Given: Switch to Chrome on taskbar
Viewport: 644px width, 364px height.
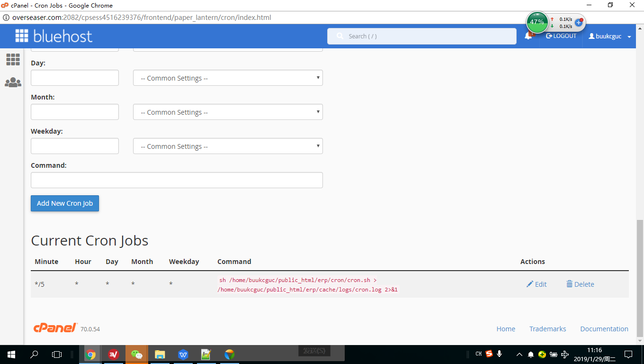Looking at the screenshot, I should 90,354.
